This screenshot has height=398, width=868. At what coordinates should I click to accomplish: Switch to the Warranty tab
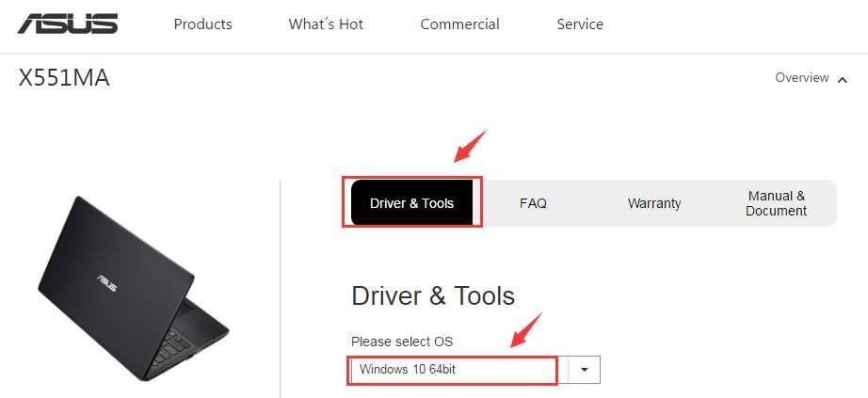click(653, 203)
